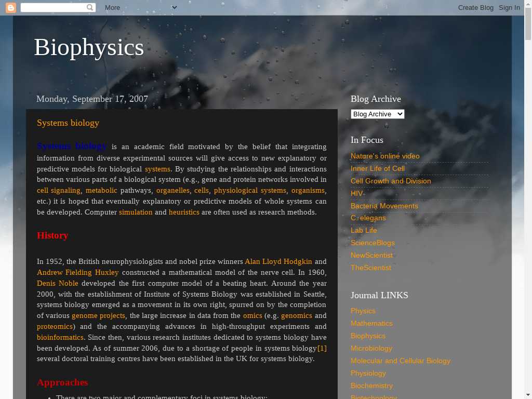Visit the Inner Life of Cell link
The height and width of the screenshot is (399, 532).
click(x=378, y=168)
